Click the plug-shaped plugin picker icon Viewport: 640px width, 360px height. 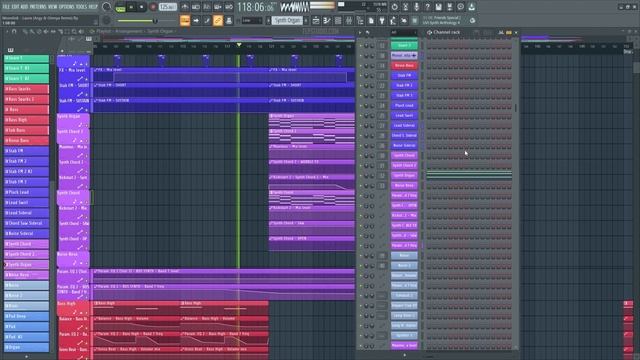point(382,20)
